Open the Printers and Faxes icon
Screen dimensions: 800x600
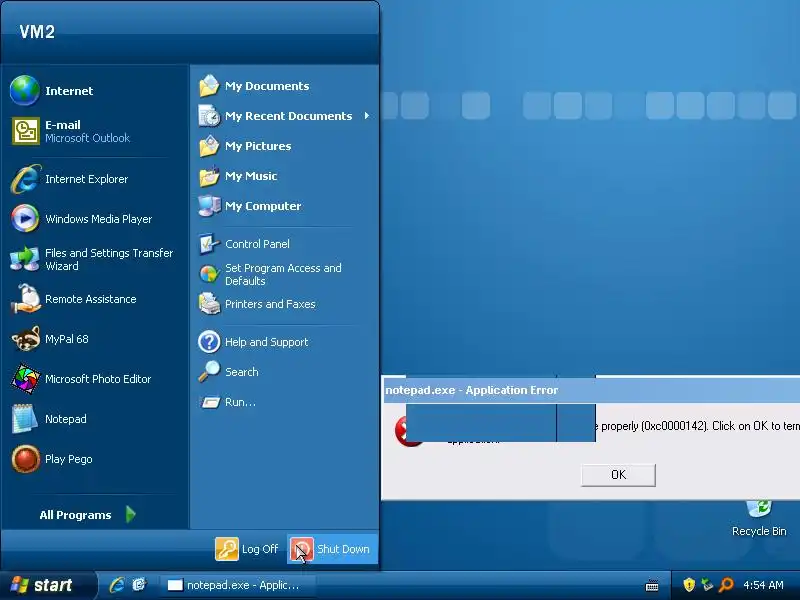tap(209, 304)
